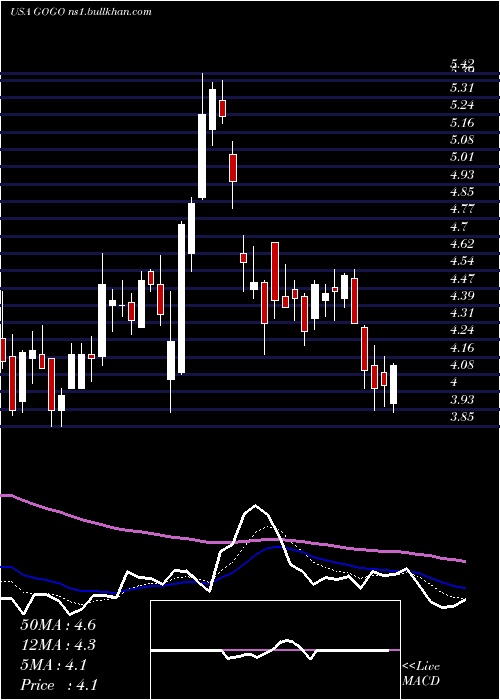The image size is (500, 700).
Task: Click the <<Live MACD label
Action: point(421,674)
